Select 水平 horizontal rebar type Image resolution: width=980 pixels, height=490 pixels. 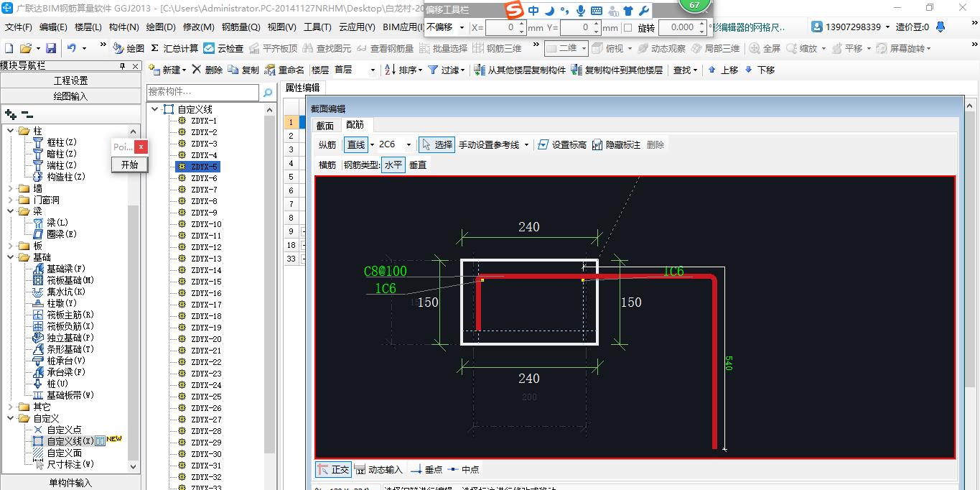393,165
